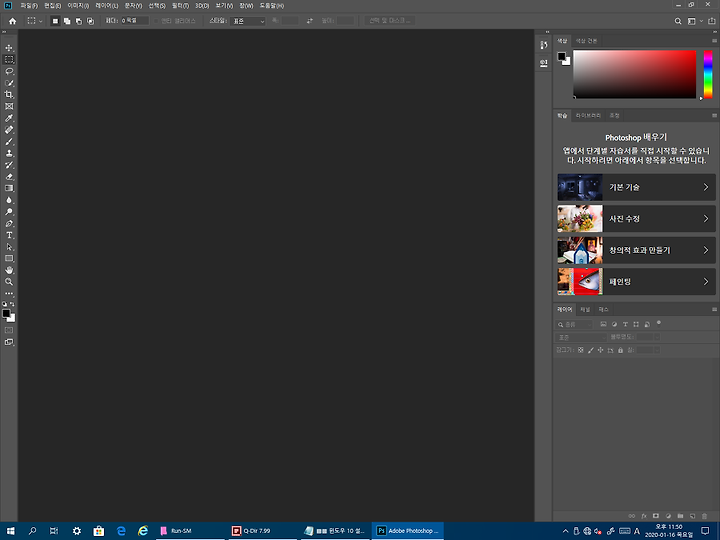Select the Quick Selection tool
The width and height of the screenshot is (720, 540).
9,83
